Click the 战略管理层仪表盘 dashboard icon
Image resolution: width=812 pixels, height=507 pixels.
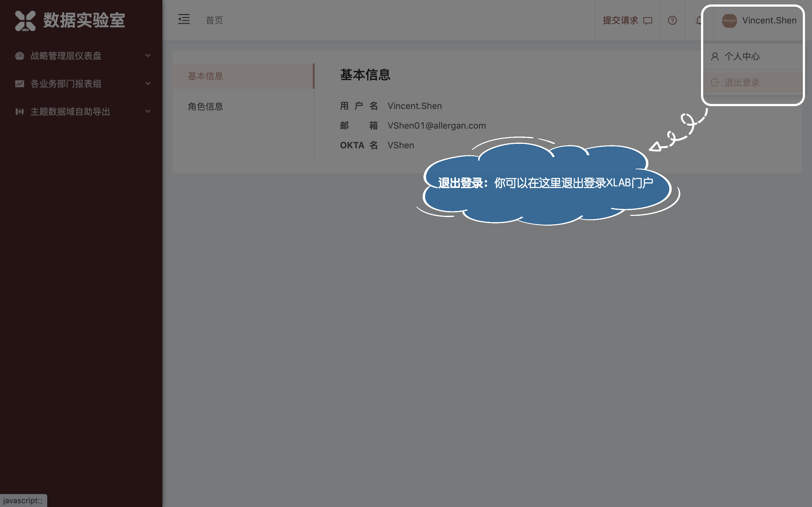click(x=19, y=56)
